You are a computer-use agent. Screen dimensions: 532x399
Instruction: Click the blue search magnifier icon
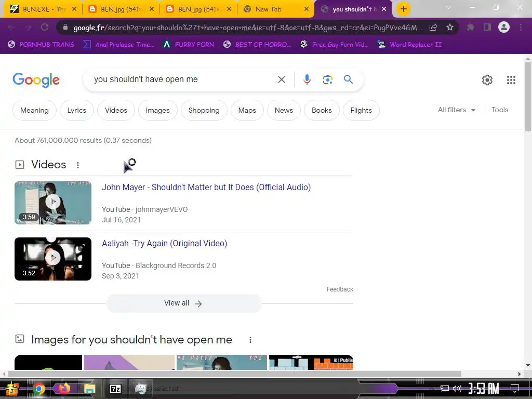click(348, 79)
